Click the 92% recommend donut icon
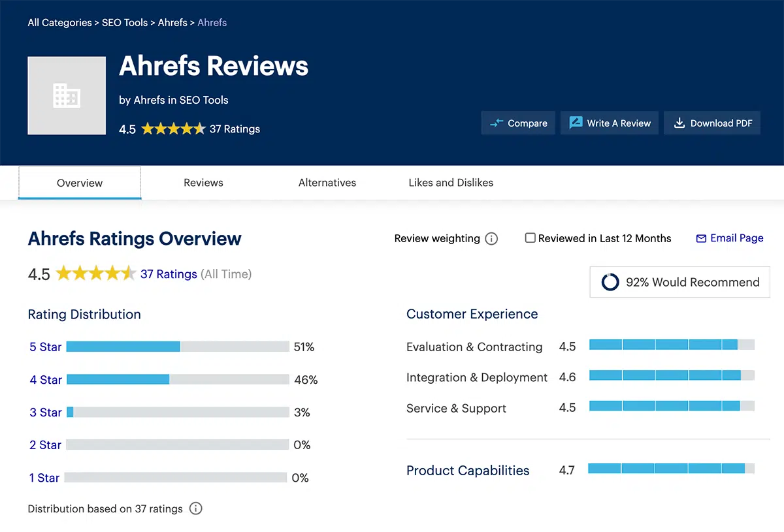Image resolution: width=784 pixels, height=532 pixels. pyautogui.click(x=610, y=282)
